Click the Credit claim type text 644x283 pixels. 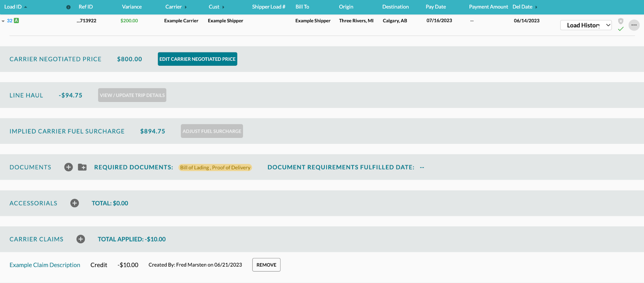[99, 265]
